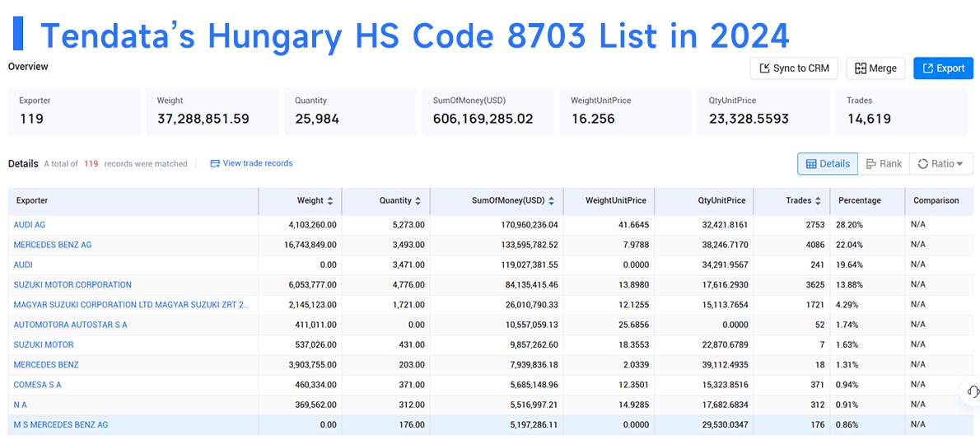Viewport: 980px width, 445px height.
Task: Click the Merge button
Action: coord(875,68)
